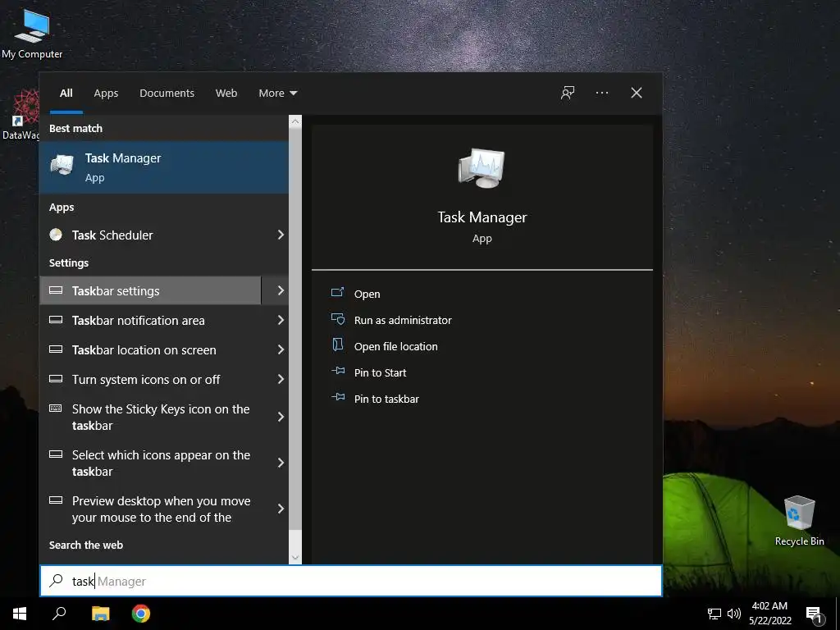Select the Task Manager best match result
The width and height of the screenshot is (840, 630).
[x=164, y=167]
